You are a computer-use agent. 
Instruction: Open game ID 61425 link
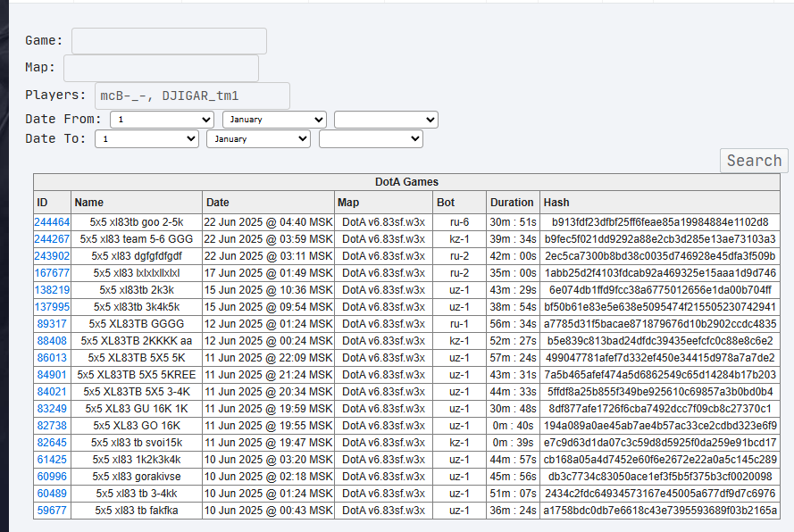coord(52,460)
